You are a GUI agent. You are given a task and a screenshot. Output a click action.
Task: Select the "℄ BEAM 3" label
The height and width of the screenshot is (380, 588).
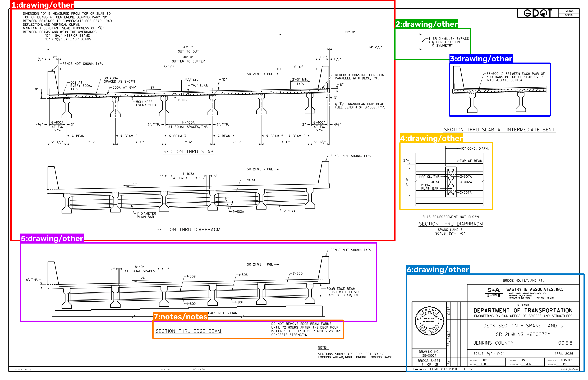177,136
